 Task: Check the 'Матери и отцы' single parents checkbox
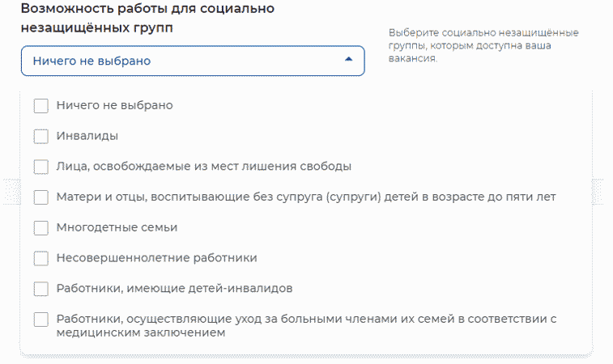click(41, 197)
